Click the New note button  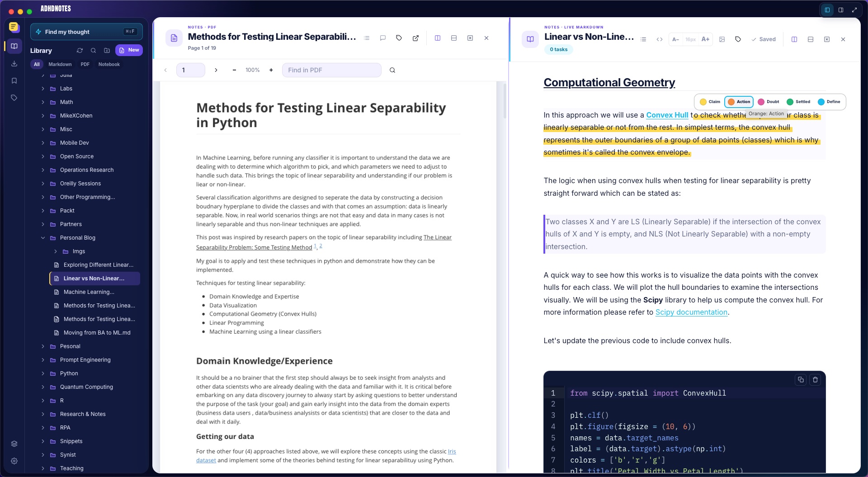click(129, 50)
